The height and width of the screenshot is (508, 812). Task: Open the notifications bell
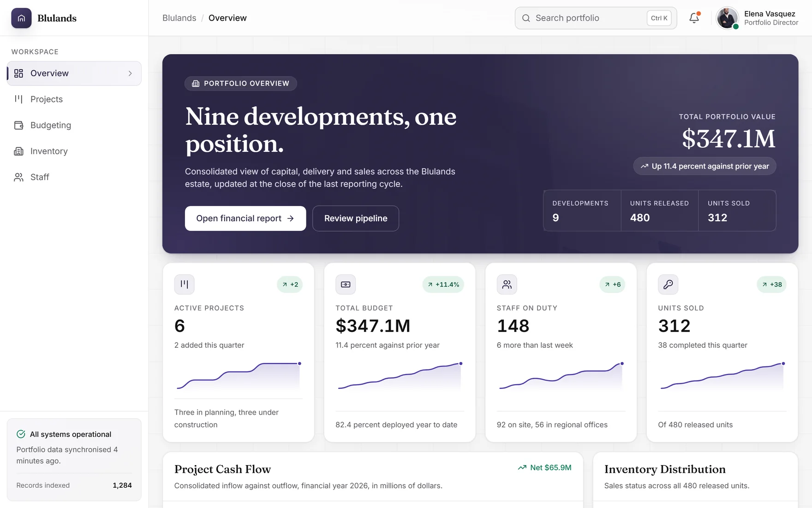tap(694, 18)
